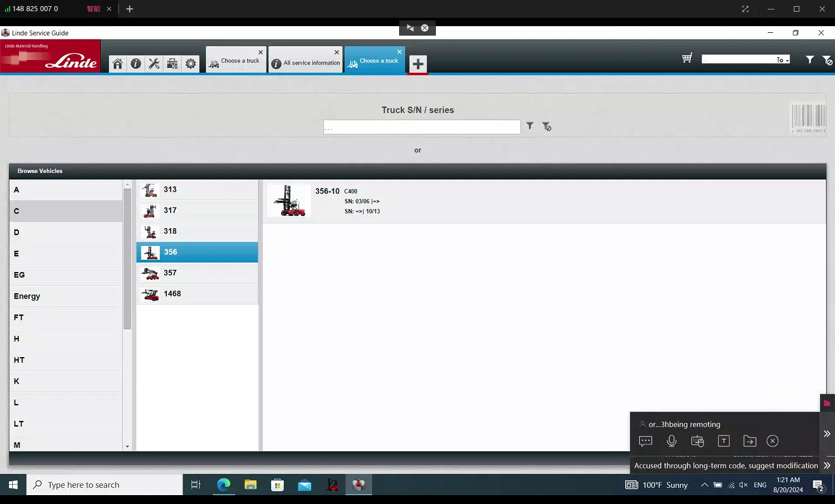Open the notification center icon

tap(819, 486)
